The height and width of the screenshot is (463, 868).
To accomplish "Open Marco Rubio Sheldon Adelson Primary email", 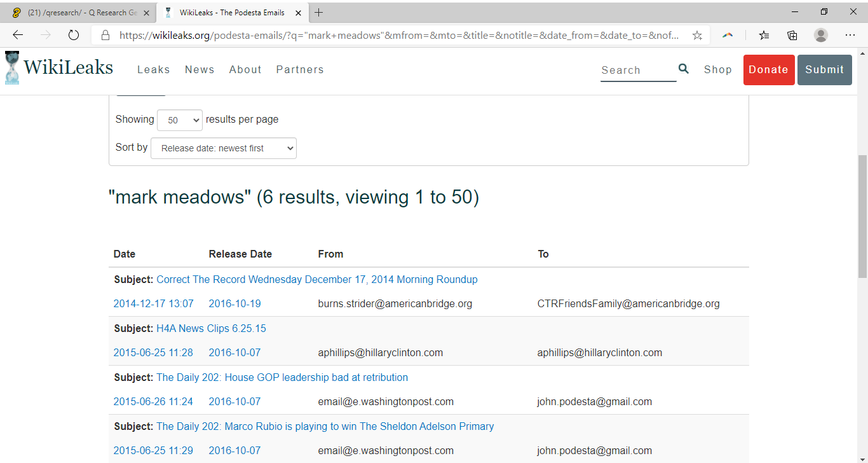I will 325,427.
